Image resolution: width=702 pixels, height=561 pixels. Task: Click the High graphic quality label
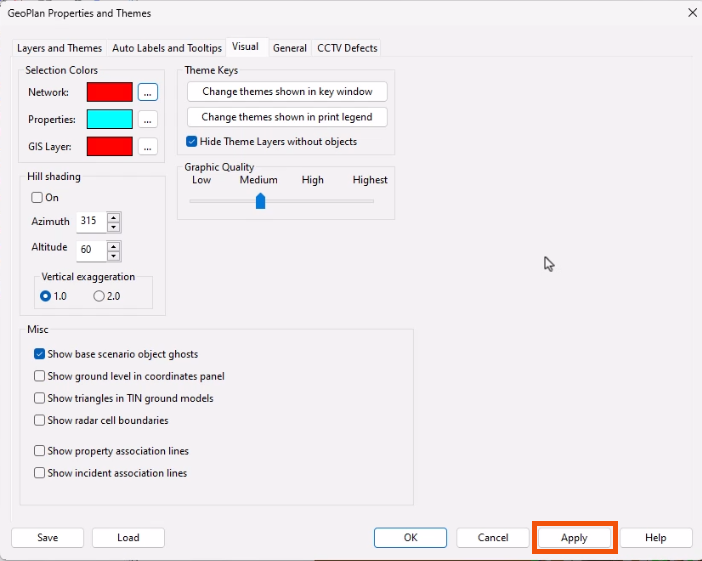pyautogui.click(x=312, y=180)
